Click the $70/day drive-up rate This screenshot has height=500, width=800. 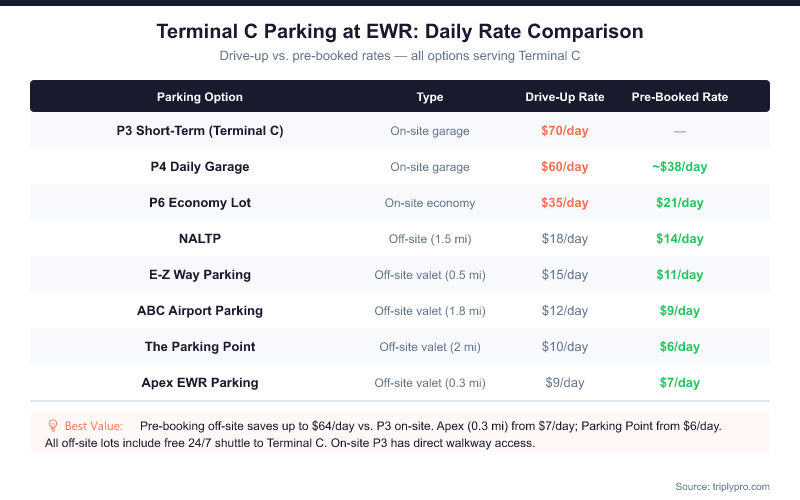pos(565,131)
